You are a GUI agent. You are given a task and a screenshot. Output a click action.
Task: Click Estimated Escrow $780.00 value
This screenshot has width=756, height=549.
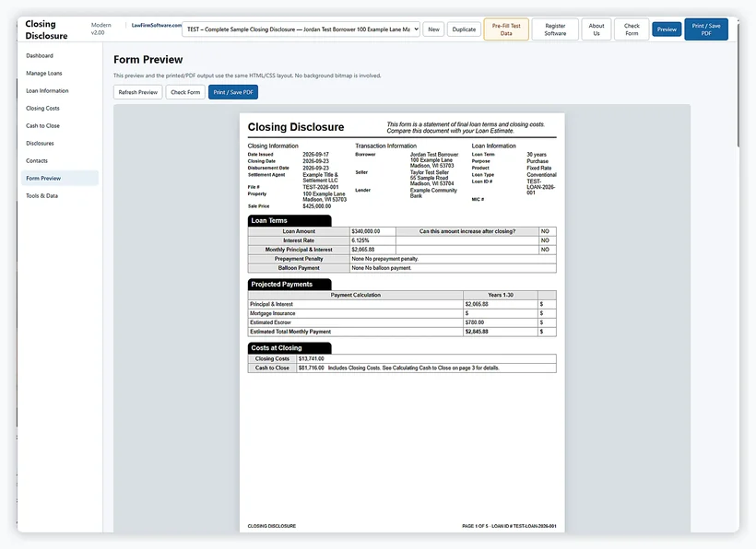(475, 322)
